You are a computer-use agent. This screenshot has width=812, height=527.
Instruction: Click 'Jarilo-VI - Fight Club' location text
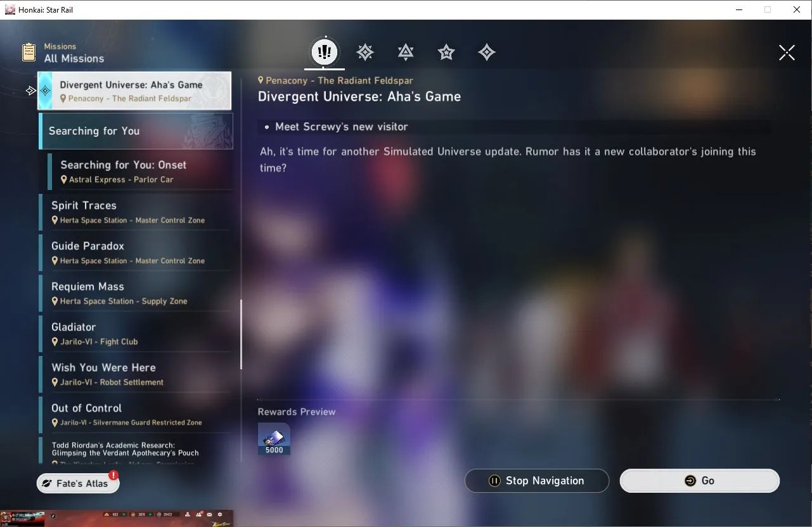click(99, 342)
